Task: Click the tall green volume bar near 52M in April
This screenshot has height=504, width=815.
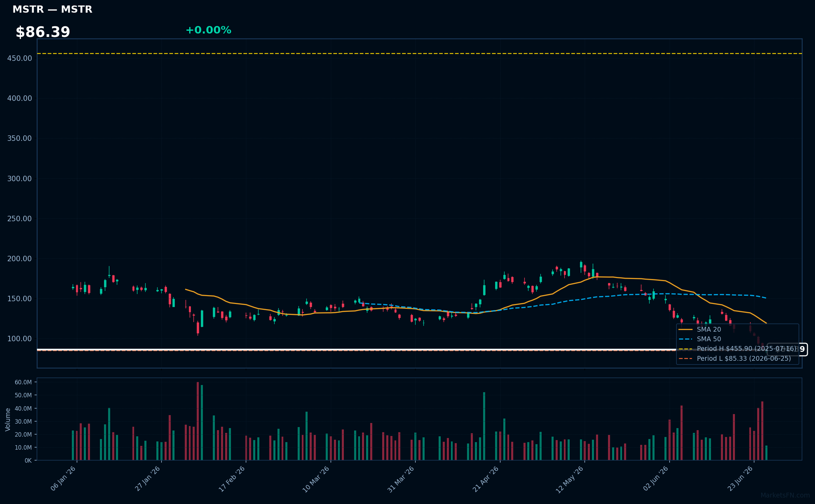Action: [x=484, y=426]
